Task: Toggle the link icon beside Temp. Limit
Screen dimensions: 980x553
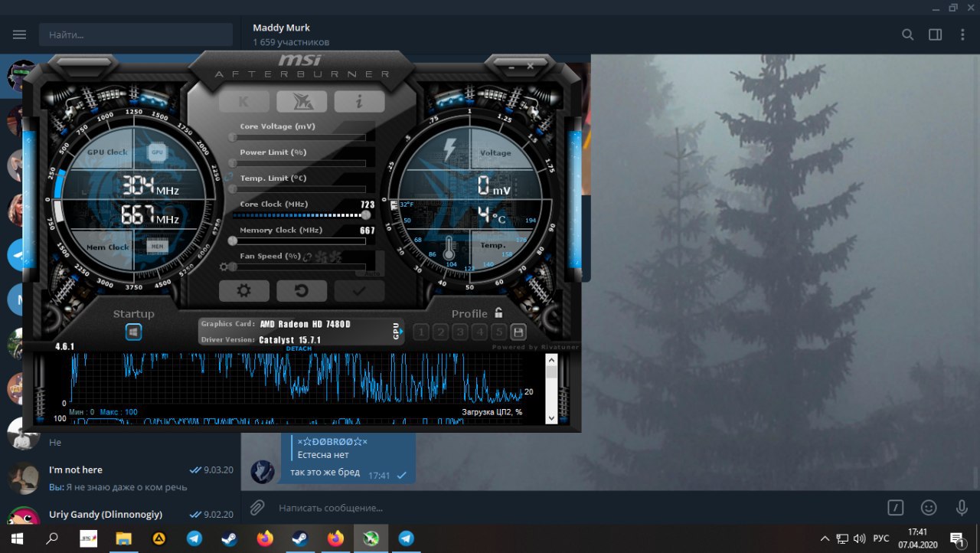Action: tap(229, 177)
